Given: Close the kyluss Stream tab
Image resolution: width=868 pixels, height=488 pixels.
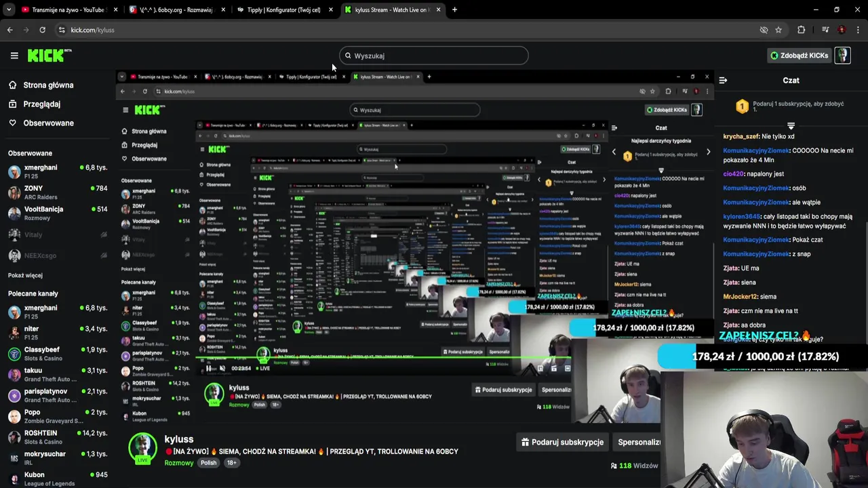Looking at the screenshot, I should (438, 9).
